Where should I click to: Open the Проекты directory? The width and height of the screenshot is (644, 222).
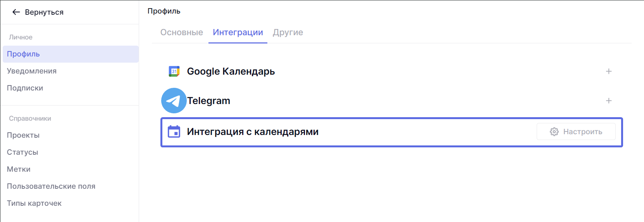tap(23, 135)
